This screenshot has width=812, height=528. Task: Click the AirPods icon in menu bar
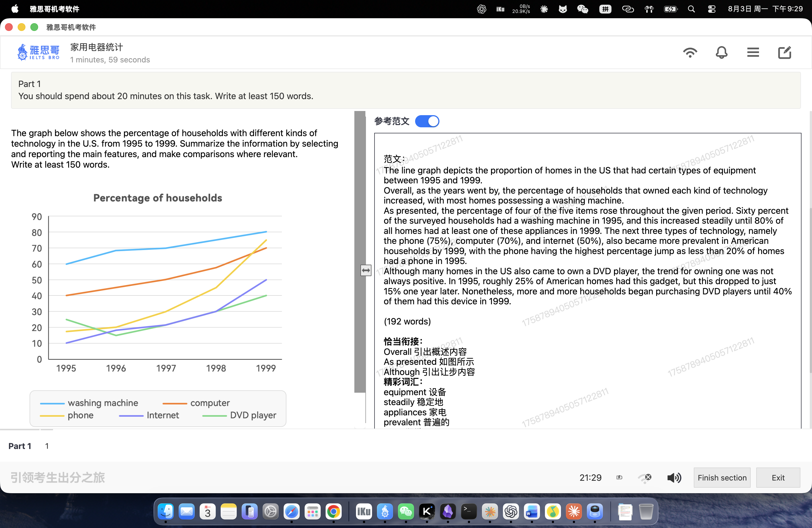pos(648,9)
